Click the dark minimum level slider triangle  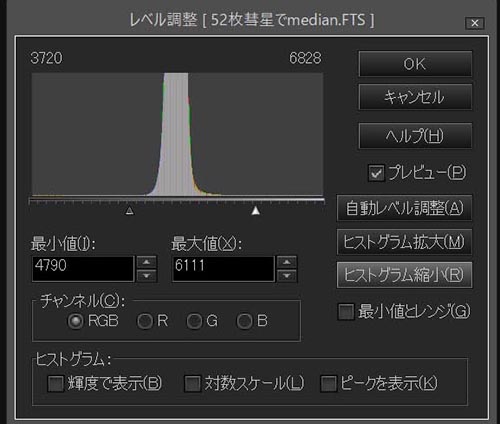pyautogui.click(x=130, y=210)
